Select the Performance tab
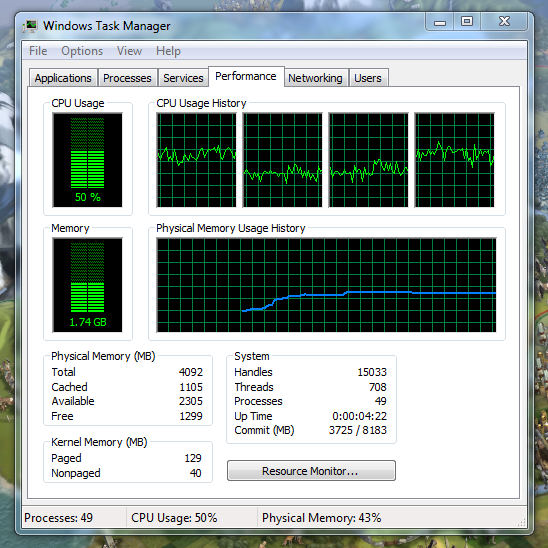This screenshot has height=548, width=548. (246, 76)
